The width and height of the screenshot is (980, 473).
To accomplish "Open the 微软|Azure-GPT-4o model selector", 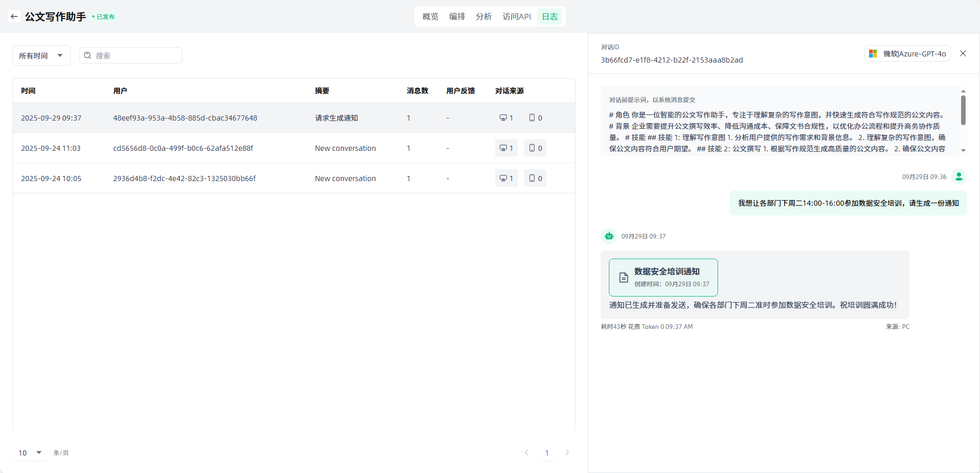I will [907, 53].
